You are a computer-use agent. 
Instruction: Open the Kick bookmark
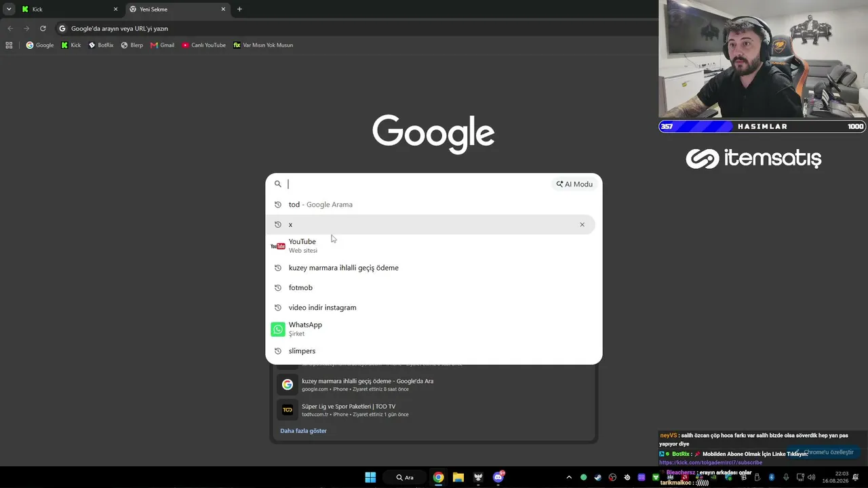pos(71,45)
